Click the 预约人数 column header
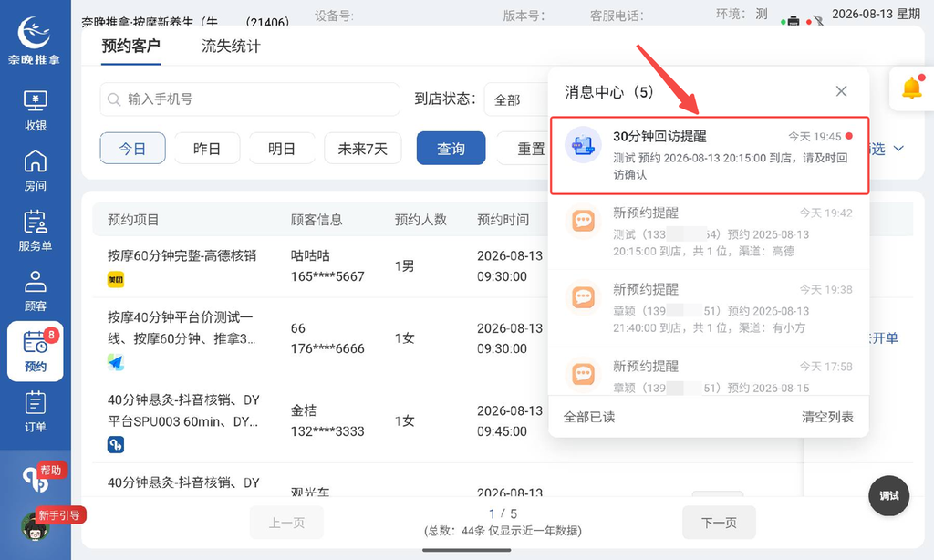Viewport: 934px width, 560px height. pyautogui.click(x=420, y=220)
